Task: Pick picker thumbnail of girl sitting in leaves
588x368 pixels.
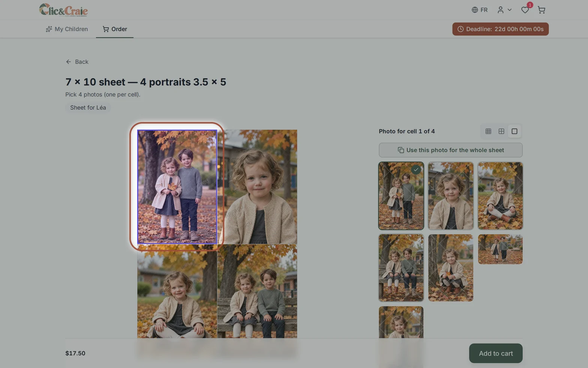Action: coord(500,196)
